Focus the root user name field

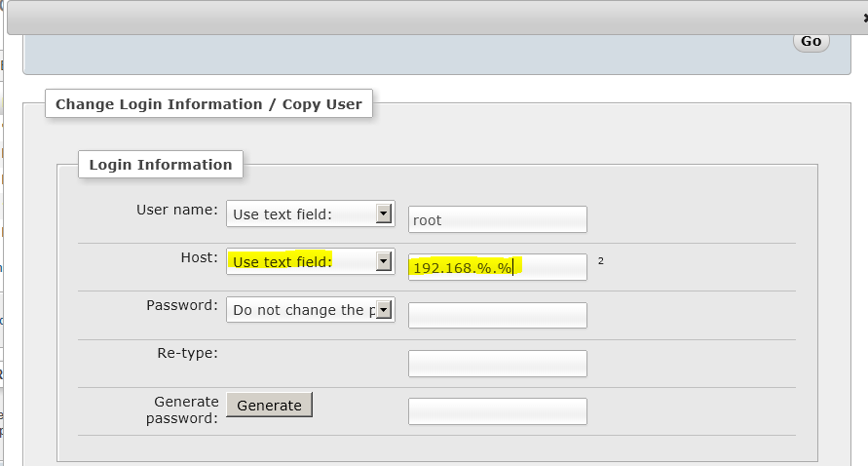498,219
